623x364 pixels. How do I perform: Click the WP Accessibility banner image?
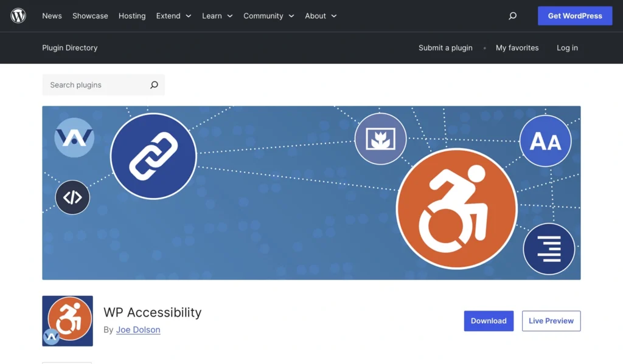click(x=311, y=193)
